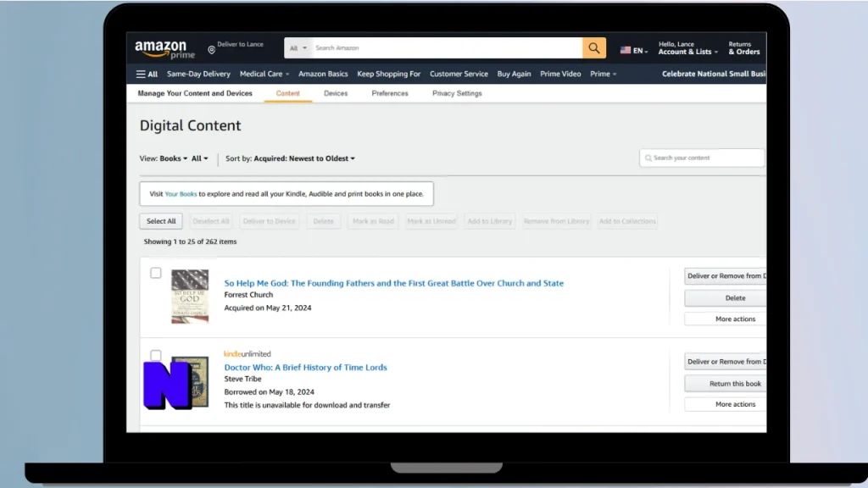
Task: Open the Your Books link
Action: (181, 194)
